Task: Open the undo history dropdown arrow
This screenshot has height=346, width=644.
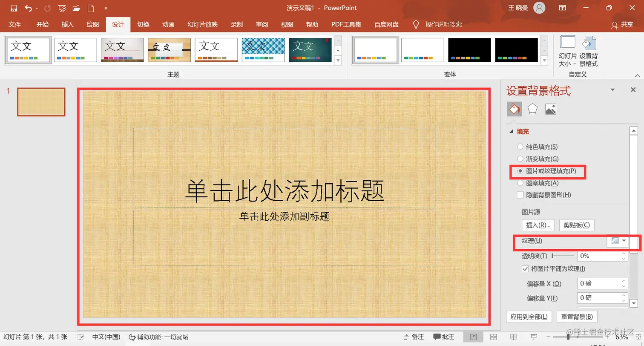Action: coord(37,8)
